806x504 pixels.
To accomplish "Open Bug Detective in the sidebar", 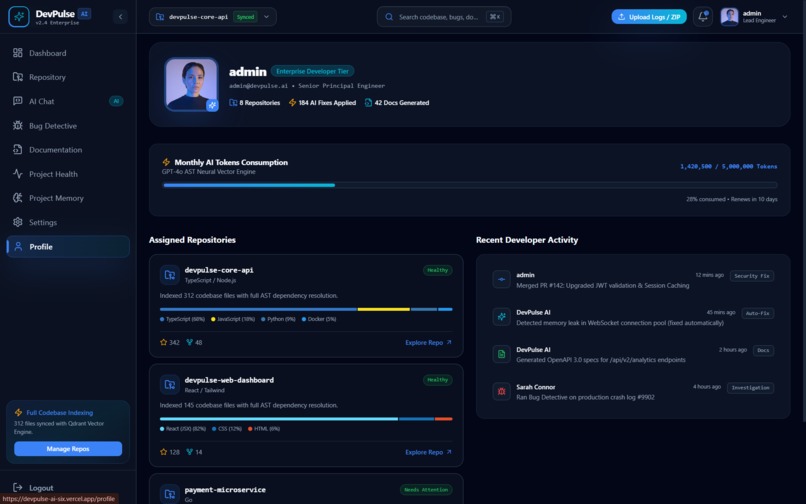I will click(68, 125).
